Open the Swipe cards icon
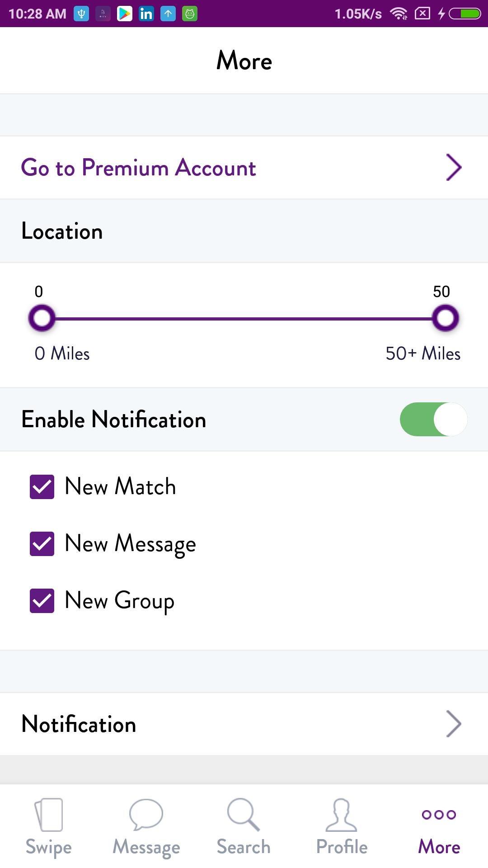The height and width of the screenshot is (868, 488). 49,815
